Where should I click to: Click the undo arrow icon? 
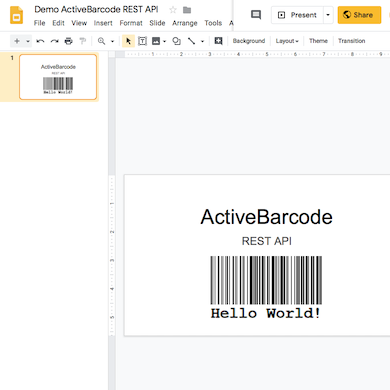(40, 41)
